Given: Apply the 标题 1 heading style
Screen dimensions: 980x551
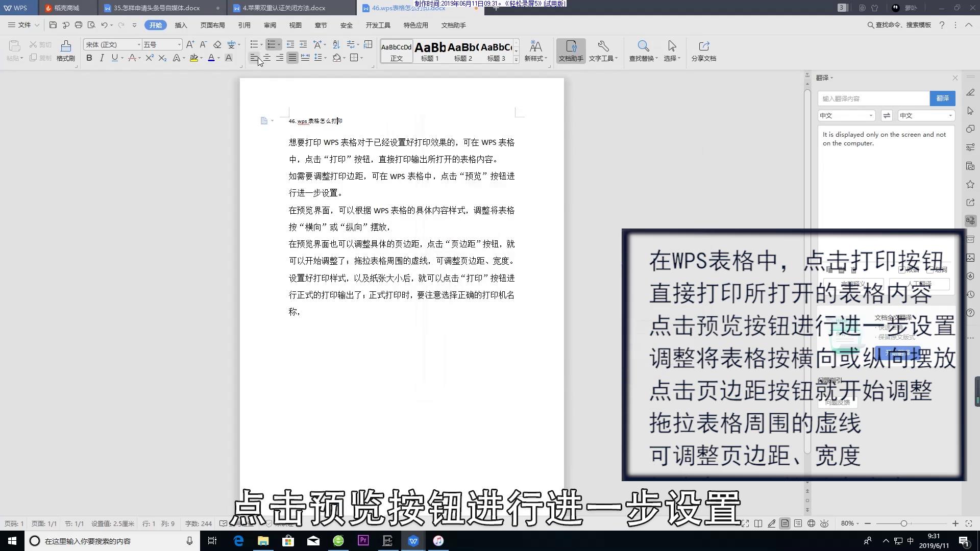Looking at the screenshot, I should pyautogui.click(x=430, y=51).
